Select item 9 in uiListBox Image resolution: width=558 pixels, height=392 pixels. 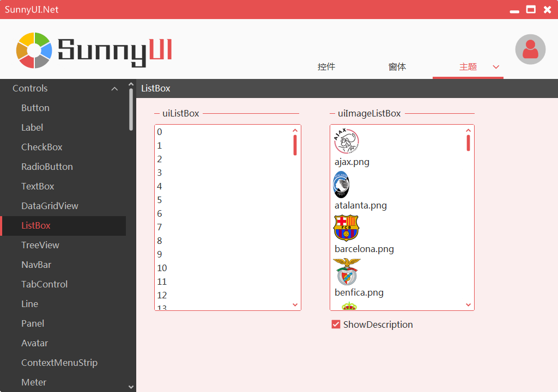(x=223, y=254)
